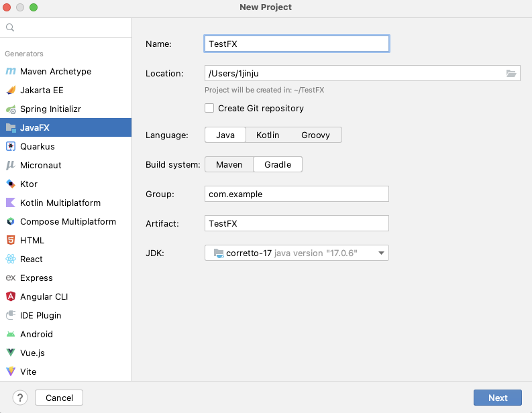Image resolution: width=532 pixels, height=413 pixels.
Task: Select the Ktor generator icon
Action: click(11, 184)
